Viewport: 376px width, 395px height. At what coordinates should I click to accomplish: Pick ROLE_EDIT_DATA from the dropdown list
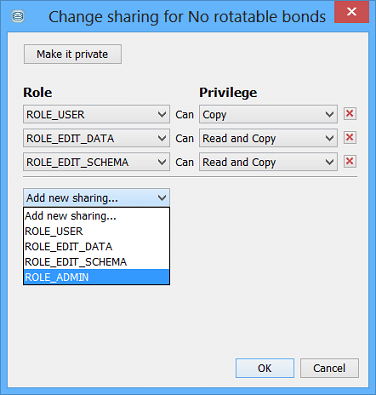pyautogui.click(x=96, y=246)
